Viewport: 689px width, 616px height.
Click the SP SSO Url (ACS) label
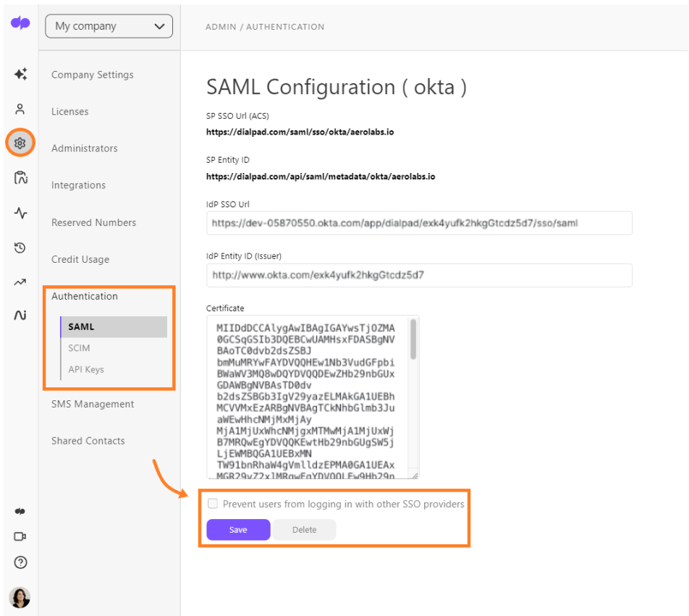click(237, 116)
